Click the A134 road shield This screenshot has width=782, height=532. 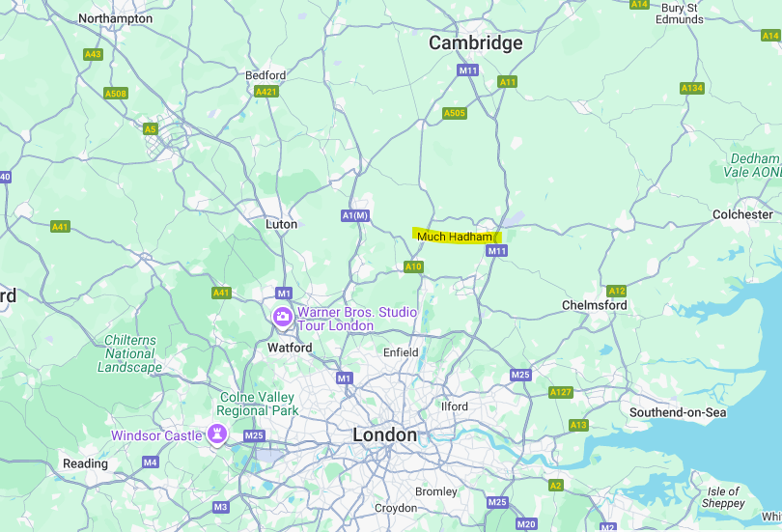point(692,88)
